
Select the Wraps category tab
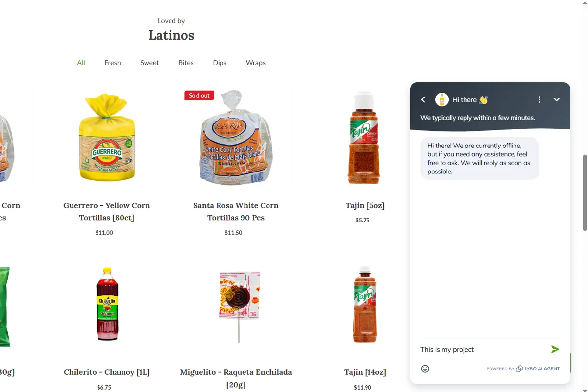click(x=255, y=63)
